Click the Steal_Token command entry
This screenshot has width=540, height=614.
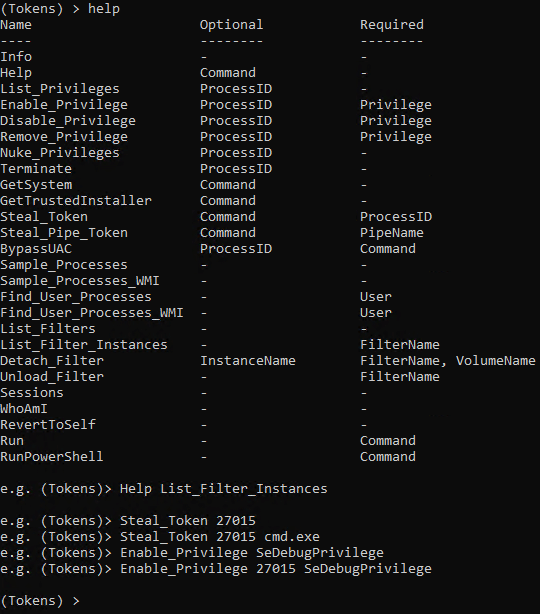tap(44, 217)
